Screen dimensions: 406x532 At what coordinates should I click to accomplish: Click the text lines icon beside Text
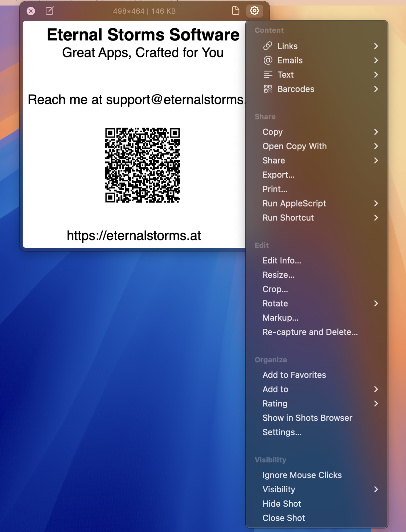[x=268, y=74]
